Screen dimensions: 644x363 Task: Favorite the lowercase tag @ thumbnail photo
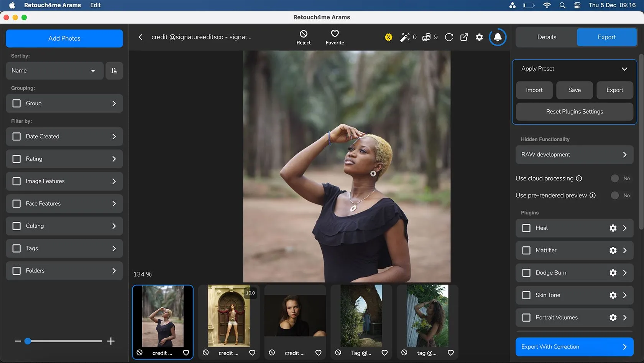tap(451, 353)
